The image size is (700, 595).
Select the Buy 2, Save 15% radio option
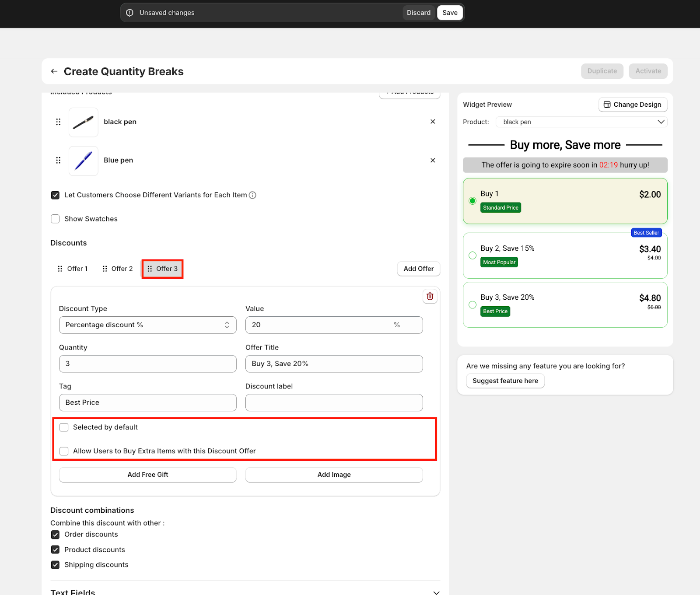click(x=472, y=255)
